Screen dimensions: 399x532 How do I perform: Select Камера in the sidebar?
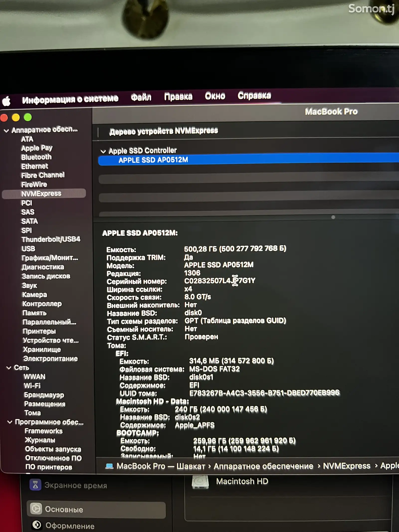pyautogui.click(x=35, y=295)
